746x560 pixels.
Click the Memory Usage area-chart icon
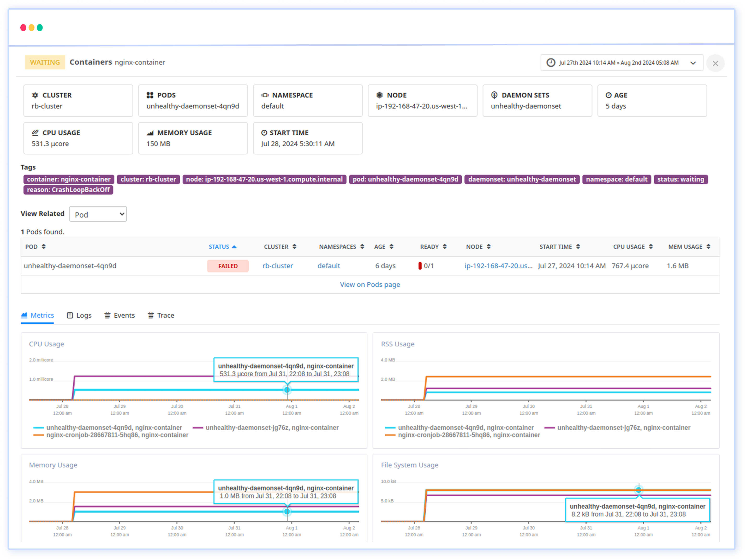pos(150,133)
